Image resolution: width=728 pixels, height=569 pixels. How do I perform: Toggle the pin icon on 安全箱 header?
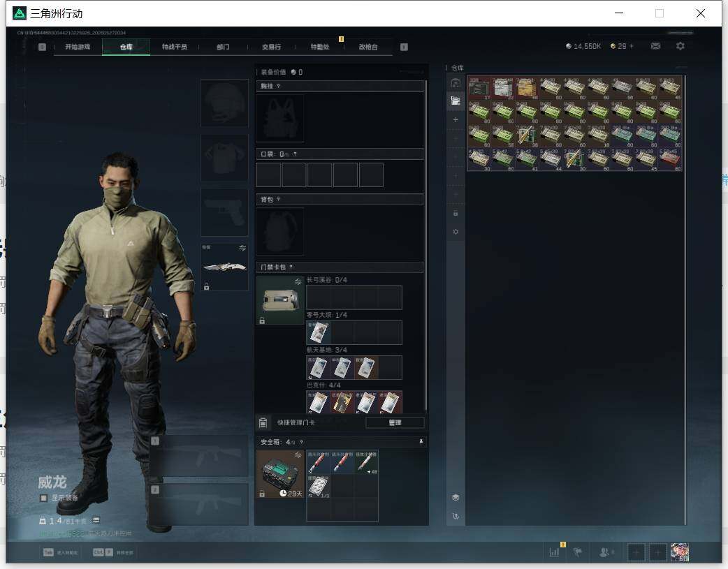[x=421, y=442]
